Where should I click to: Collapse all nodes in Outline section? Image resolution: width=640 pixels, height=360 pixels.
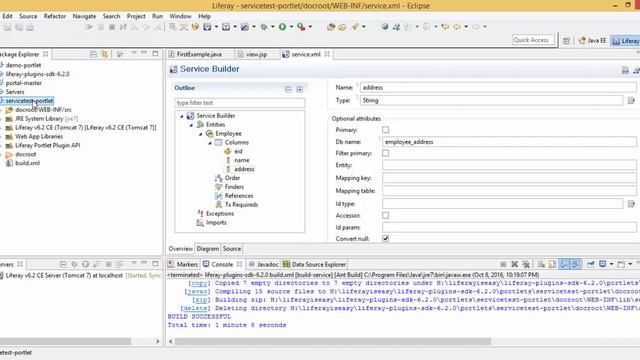(288, 89)
